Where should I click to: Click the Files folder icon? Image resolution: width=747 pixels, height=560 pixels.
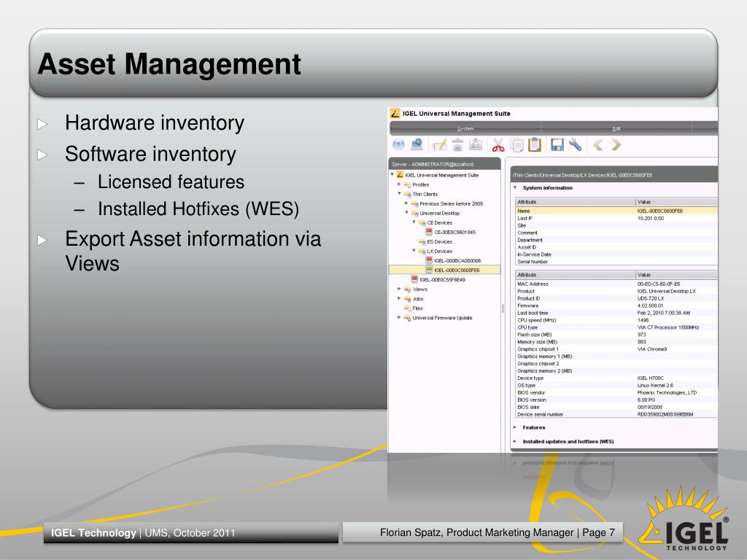pos(407,308)
